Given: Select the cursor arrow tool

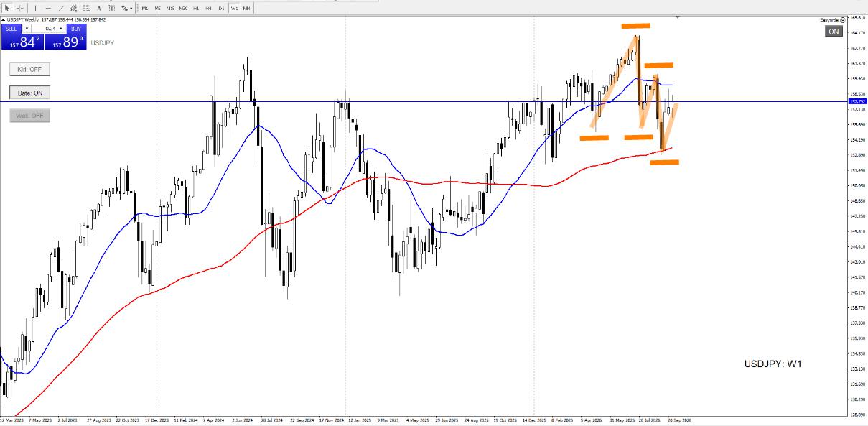Looking at the screenshot, I should 7,8.
